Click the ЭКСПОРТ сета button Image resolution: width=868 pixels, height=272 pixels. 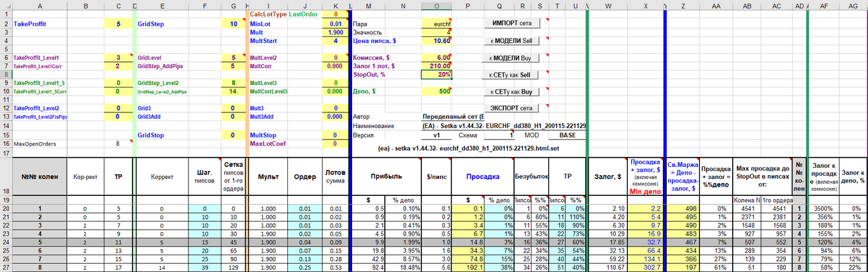click(x=512, y=108)
